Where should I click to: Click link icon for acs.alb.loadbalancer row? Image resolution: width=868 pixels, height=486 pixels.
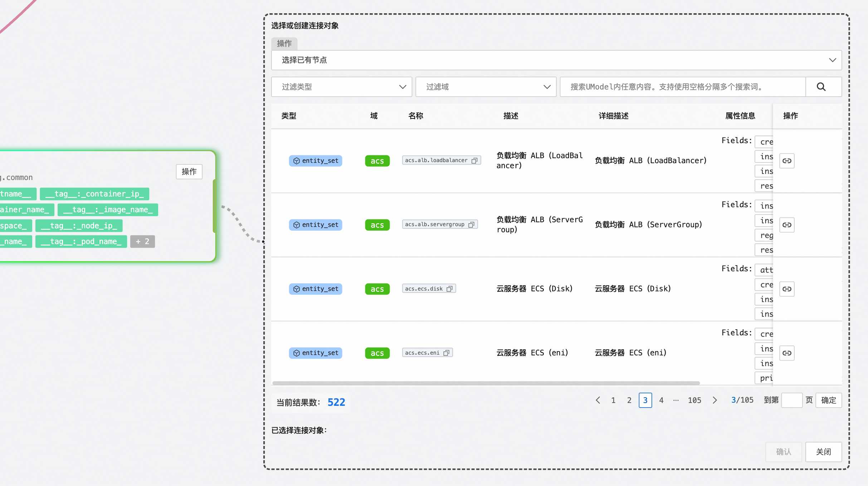[x=787, y=161]
